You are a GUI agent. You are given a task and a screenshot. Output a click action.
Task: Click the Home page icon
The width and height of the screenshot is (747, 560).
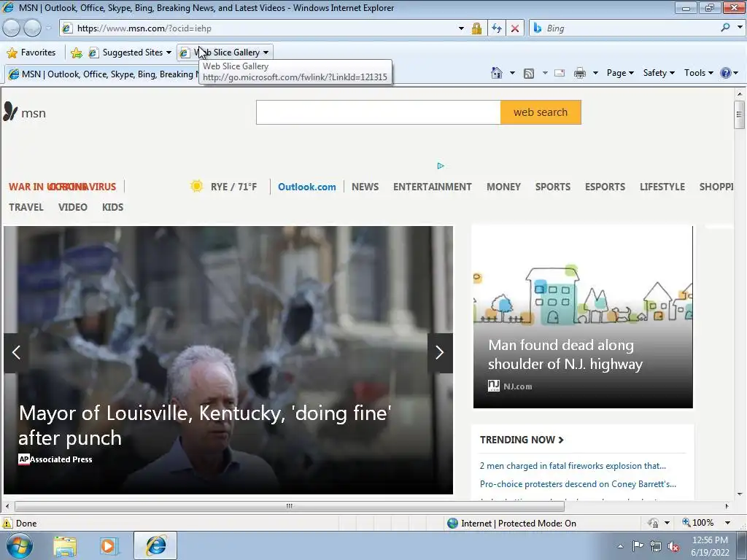coord(496,73)
